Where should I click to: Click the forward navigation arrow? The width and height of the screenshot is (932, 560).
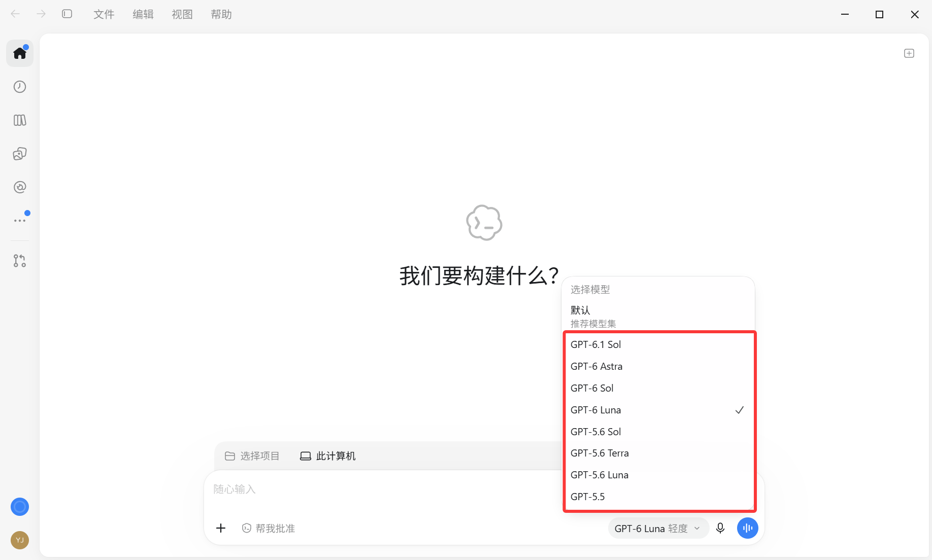click(41, 14)
